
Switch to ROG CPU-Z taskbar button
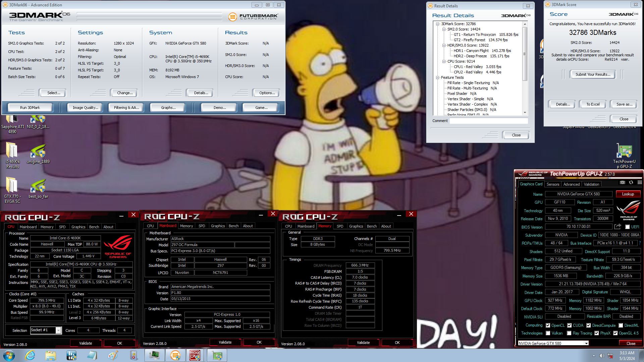click(195, 355)
